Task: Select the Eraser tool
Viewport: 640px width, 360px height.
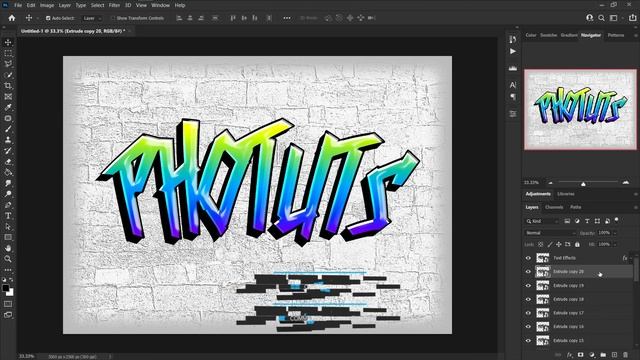Action: click(8, 162)
